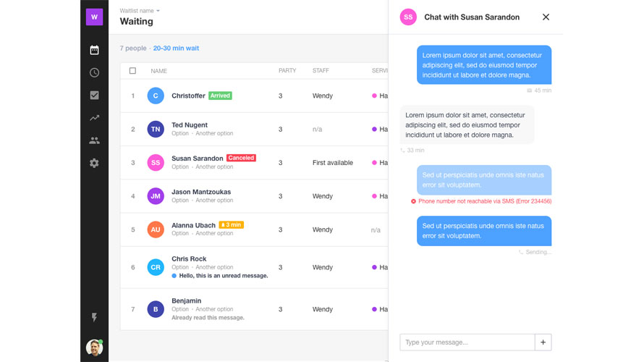Close the chat with Susan Sarandon

546,17
